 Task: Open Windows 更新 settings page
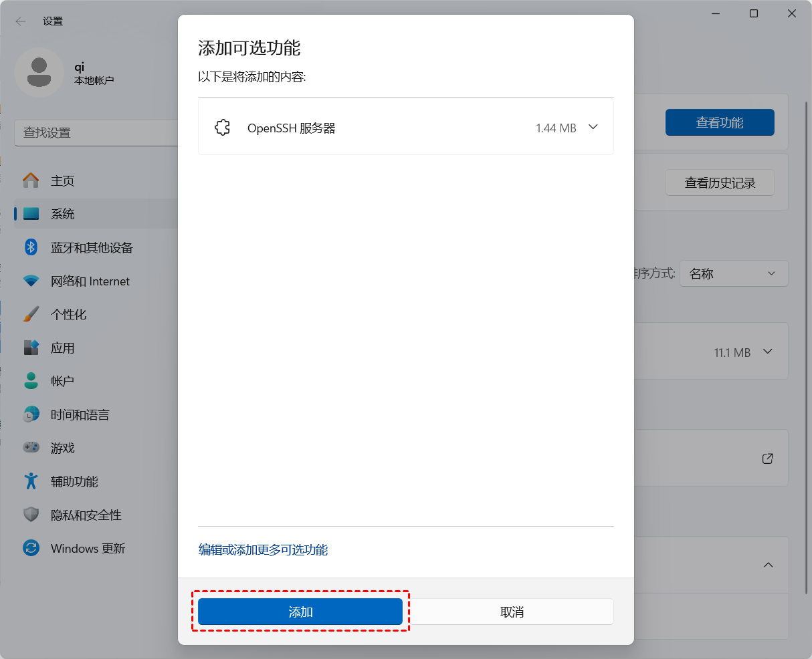96,548
